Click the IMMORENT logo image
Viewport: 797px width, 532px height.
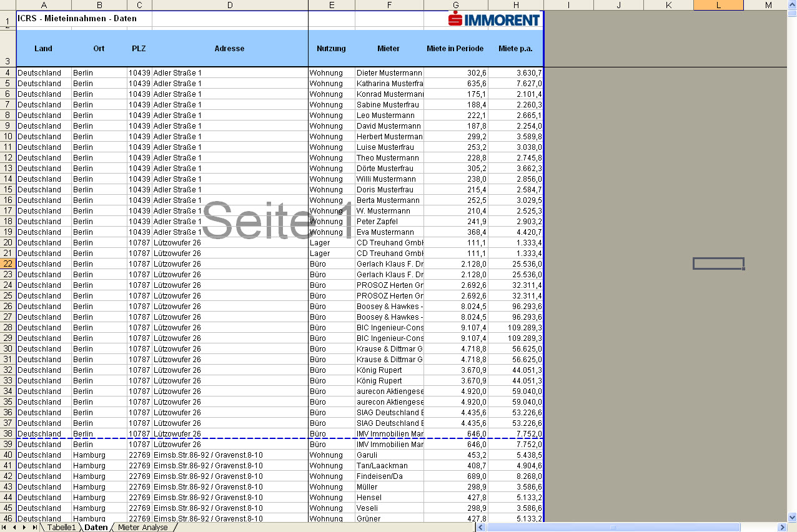click(x=493, y=20)
